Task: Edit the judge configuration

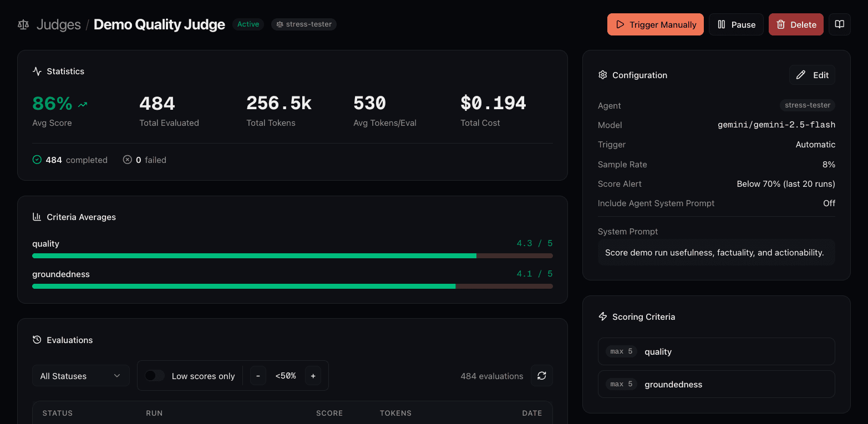Action: 812,75
